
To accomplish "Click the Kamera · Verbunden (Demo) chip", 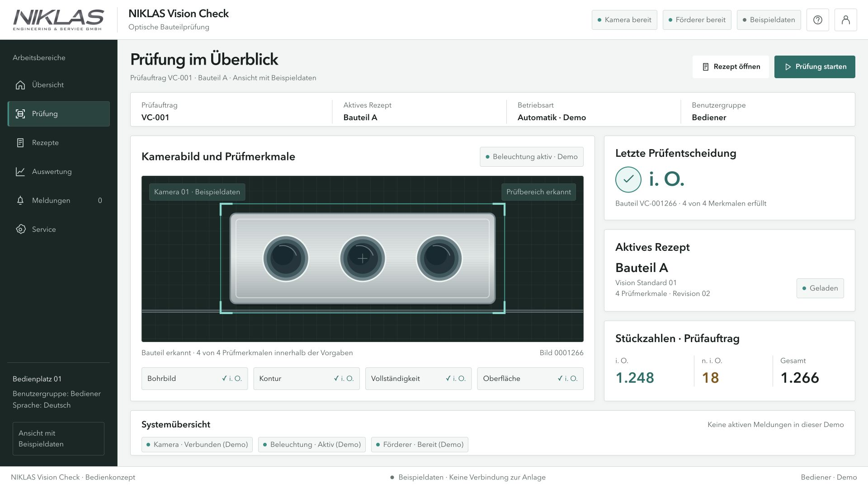I will [197, 445].
